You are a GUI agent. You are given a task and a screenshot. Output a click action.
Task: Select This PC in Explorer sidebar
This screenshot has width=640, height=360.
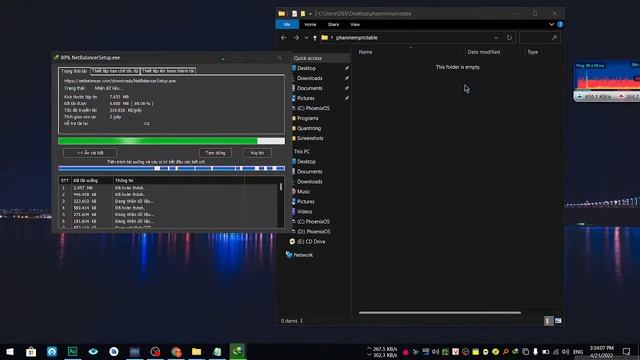pos(302,151)
